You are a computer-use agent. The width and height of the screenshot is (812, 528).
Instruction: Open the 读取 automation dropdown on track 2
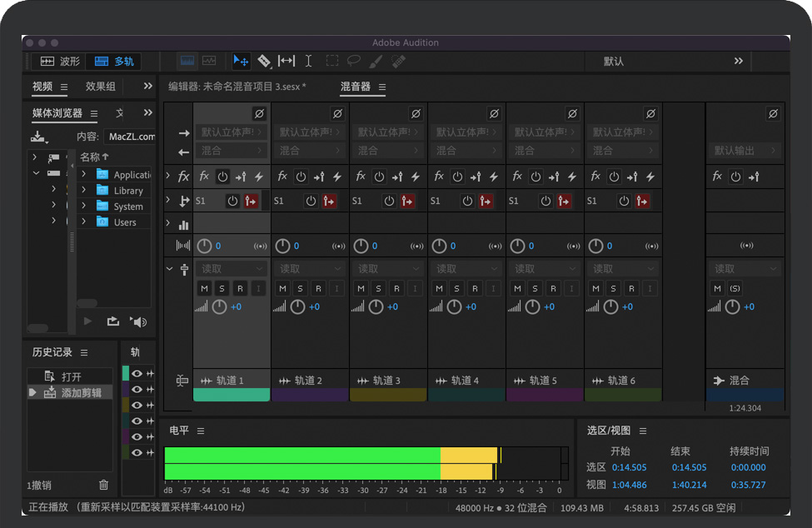pyautogui.click(x=310, y=269)
